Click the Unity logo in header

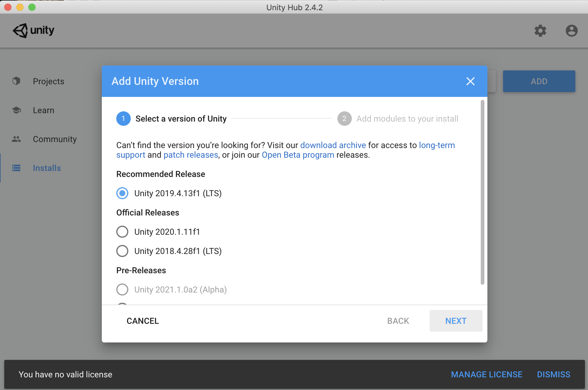(x=33, y=30)
